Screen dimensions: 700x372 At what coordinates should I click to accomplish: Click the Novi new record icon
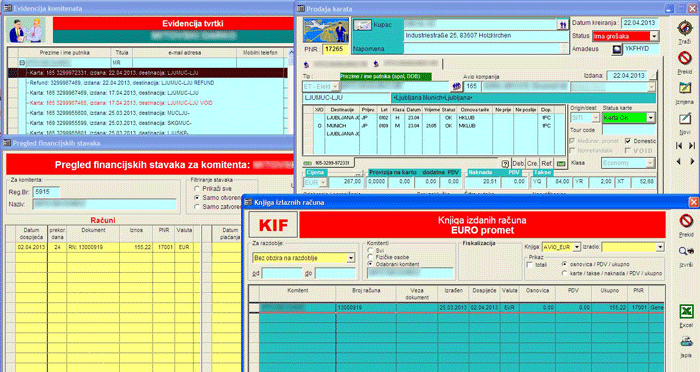[x=684, y=118]
